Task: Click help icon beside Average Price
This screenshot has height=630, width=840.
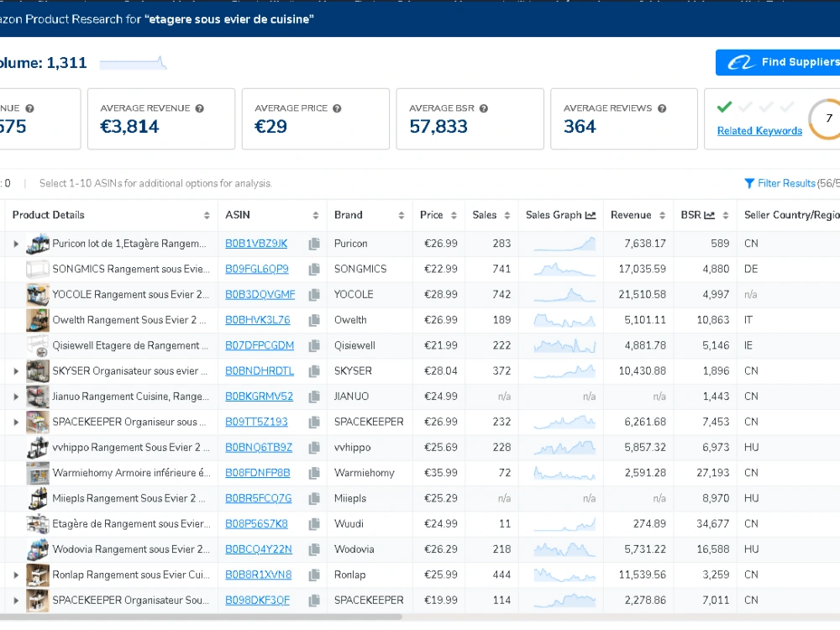Action: tap(337, 108)
